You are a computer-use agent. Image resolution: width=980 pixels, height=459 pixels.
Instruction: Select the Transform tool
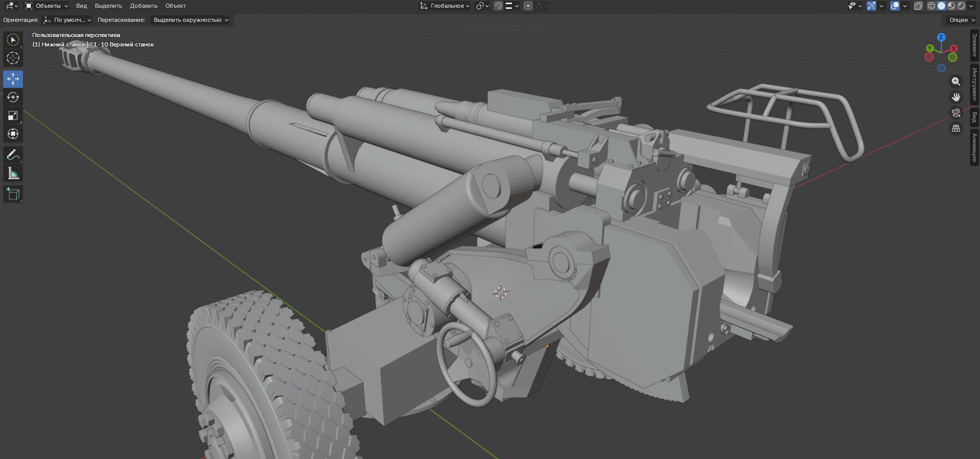pos(13,134)
